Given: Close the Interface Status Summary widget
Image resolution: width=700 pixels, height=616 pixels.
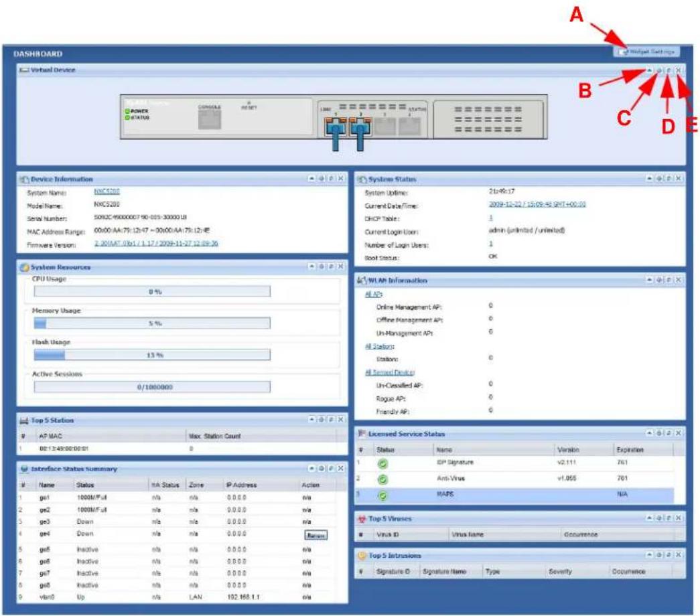Looking at the screenshot, I should [x=341, y=468].
